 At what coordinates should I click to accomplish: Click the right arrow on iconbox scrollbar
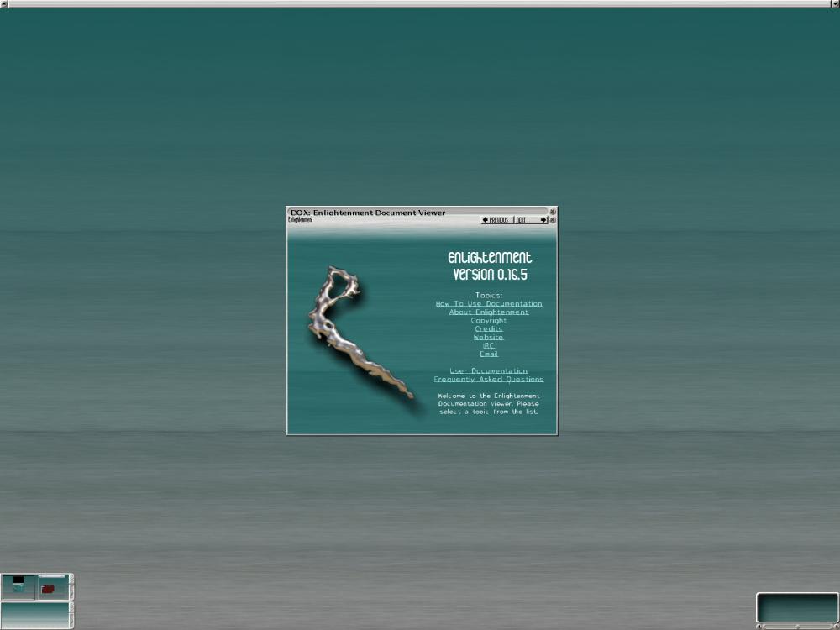point(836,626)
